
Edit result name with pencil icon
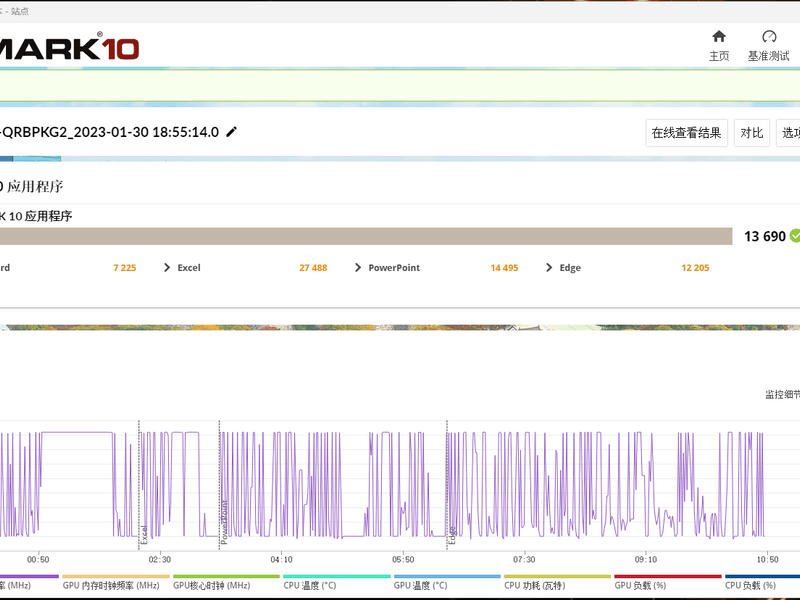click(232, 132)
